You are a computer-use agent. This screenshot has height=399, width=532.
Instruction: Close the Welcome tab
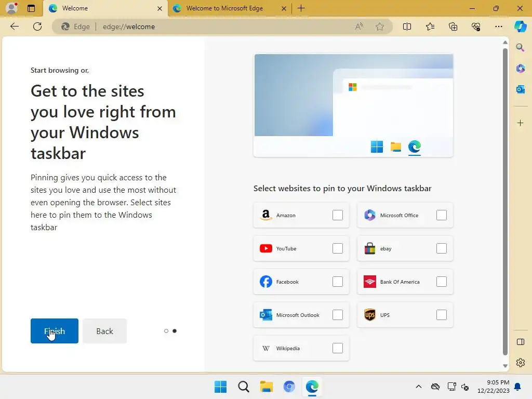pos(159,8)
